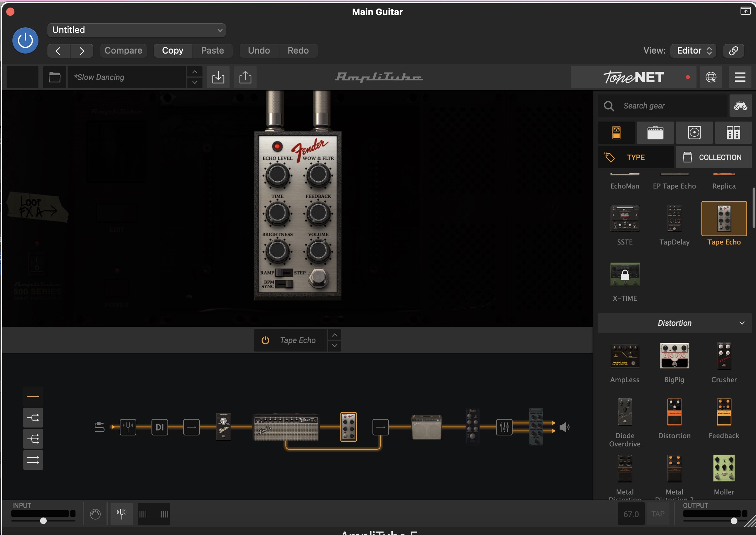Open the custom shop cart icon
This screenshot has height=535, width=756.
point(741,106)
